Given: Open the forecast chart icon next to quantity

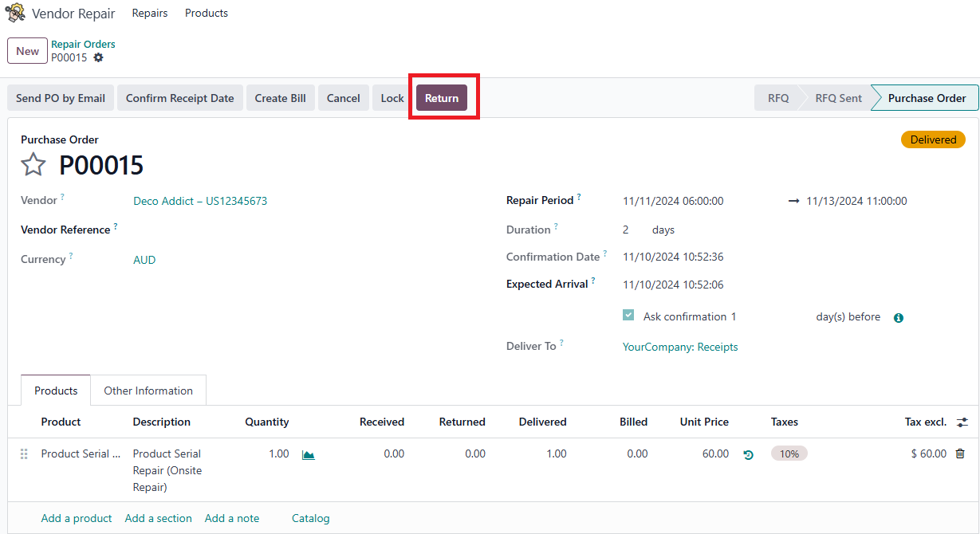Looking at the screenshot, I should tap(309, 454).
